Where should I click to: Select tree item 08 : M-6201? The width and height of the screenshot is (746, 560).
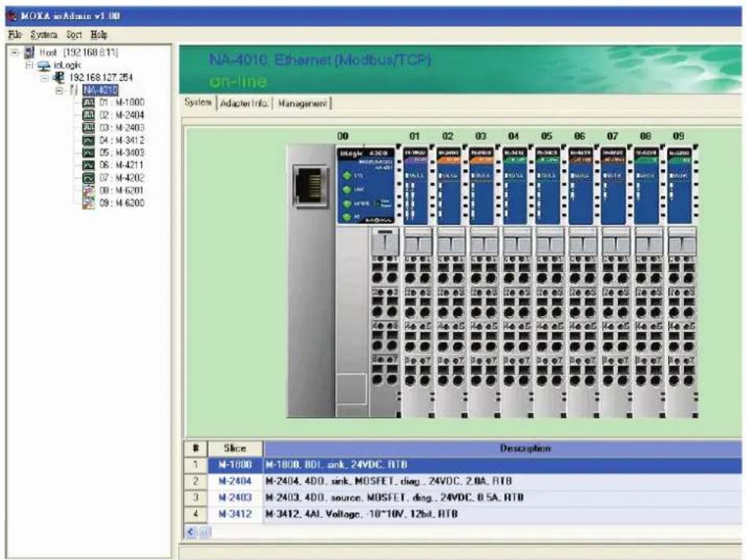pyautogui.click(x=122, y=190)
